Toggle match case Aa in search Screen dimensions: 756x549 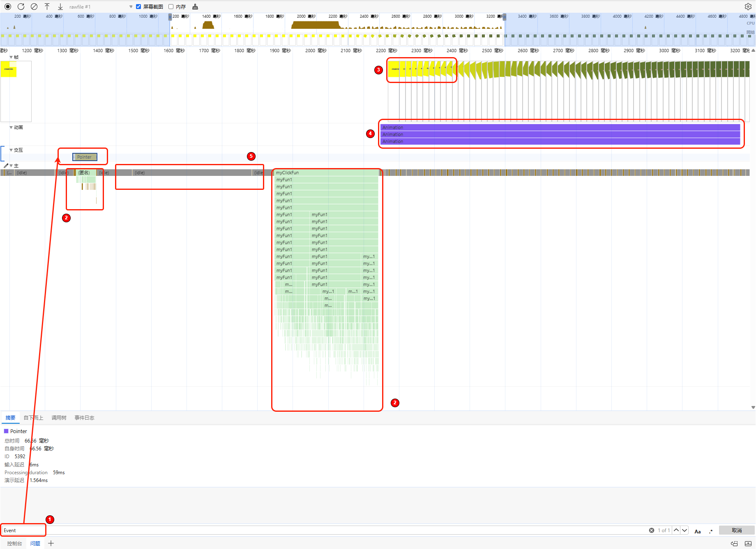[698, 531]
